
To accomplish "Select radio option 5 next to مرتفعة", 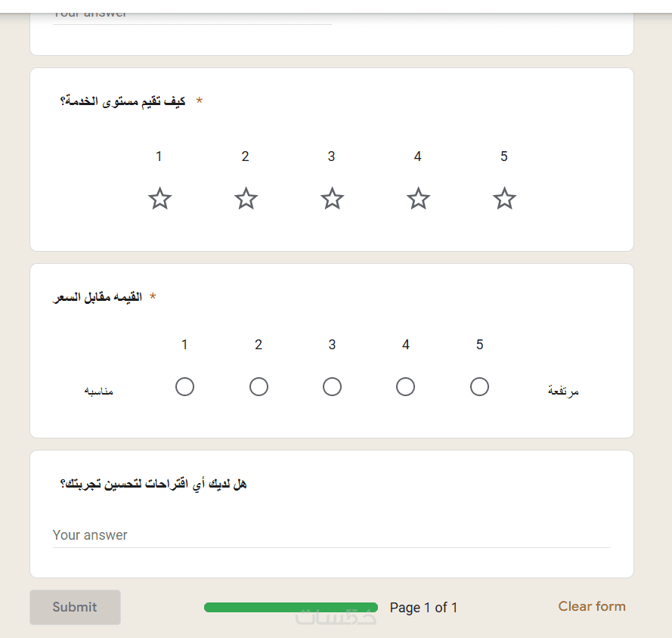I will coord(479,387).
